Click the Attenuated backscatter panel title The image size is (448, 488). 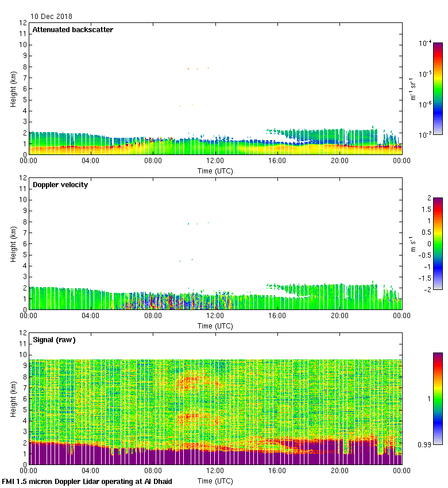(72, 29)
